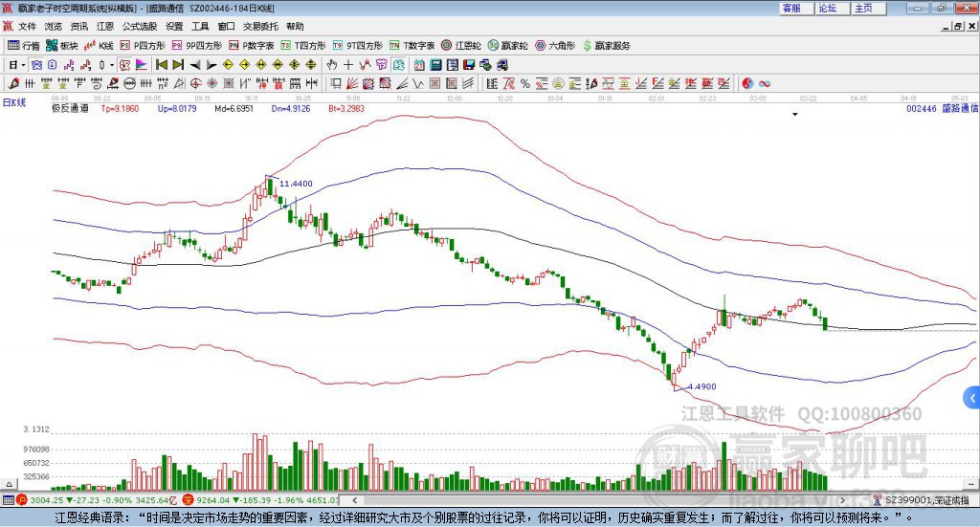The image size is (980, 527).
Task: Click the last yellow diamond four-arrow icon
Action: tap(311, 65)
